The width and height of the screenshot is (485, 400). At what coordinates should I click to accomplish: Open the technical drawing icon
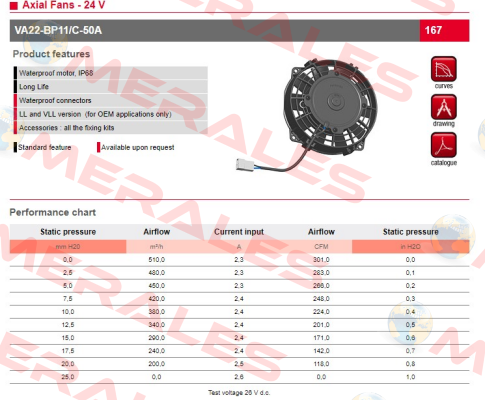point(444,107)
